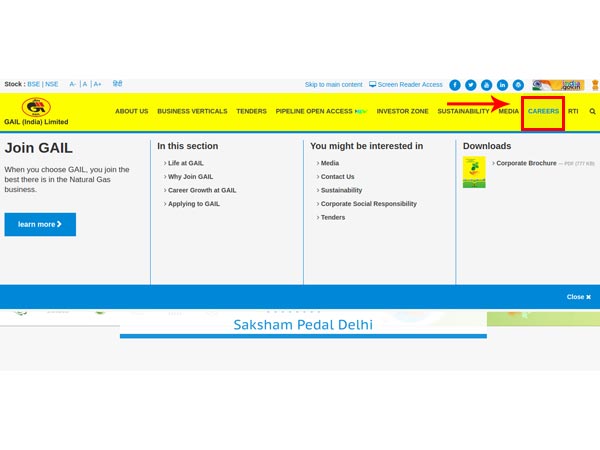Image resolution: width=600 pixels, height=450 pixels.
Task: Click NSE stock link
Action: 52,84
